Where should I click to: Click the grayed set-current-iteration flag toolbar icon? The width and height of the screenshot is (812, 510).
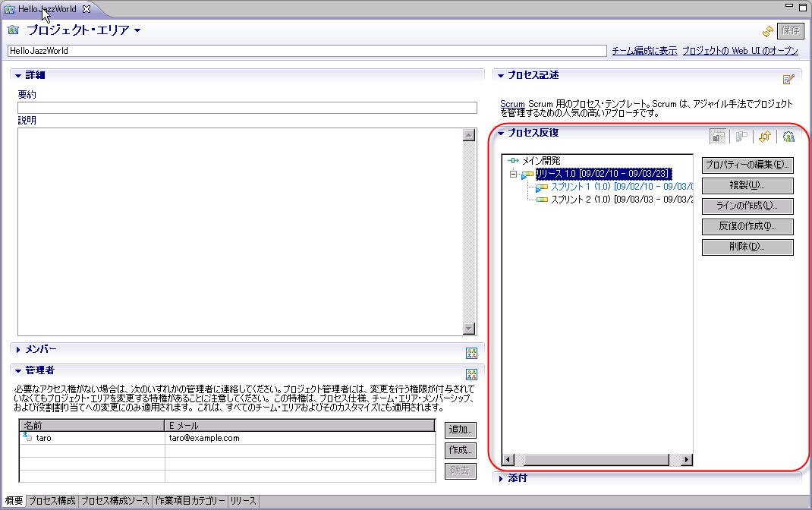(x=741, y=137)
